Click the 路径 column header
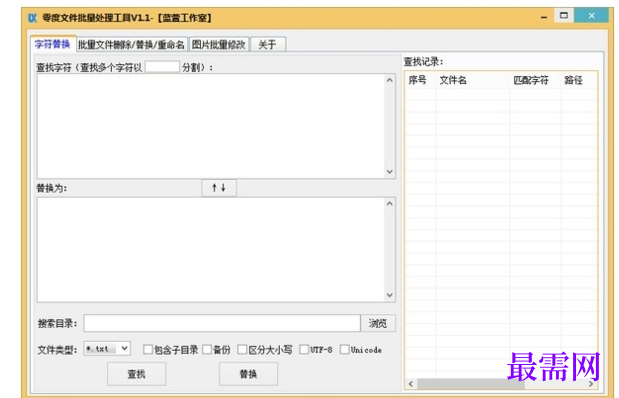Viewport: 619px width, 398px height. click(x=579, y=80)
